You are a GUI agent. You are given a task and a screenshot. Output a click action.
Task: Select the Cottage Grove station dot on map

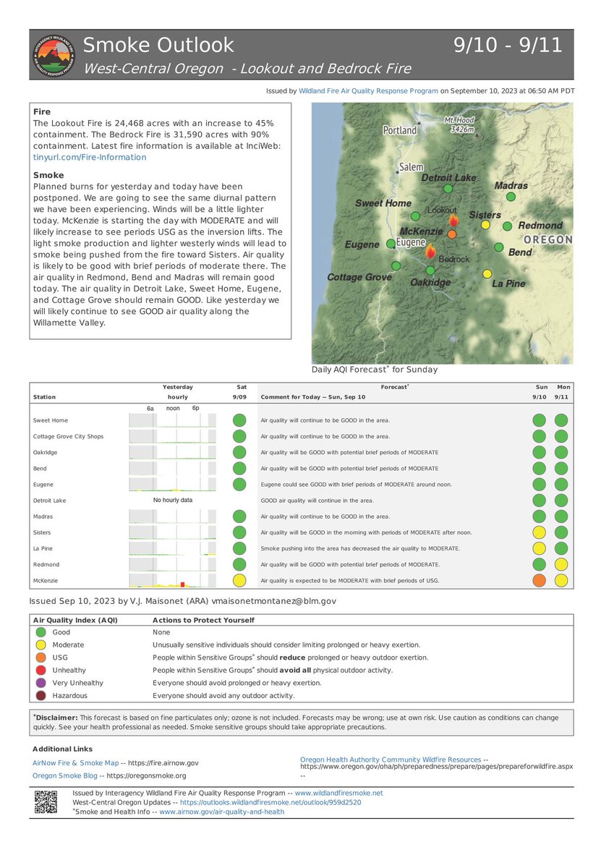[396, 265]
